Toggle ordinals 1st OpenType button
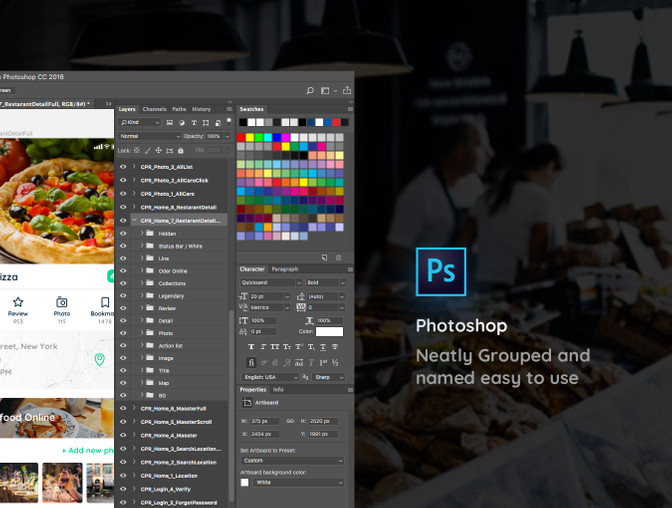This screenshot has height=508, width=672. pos(323,363)
